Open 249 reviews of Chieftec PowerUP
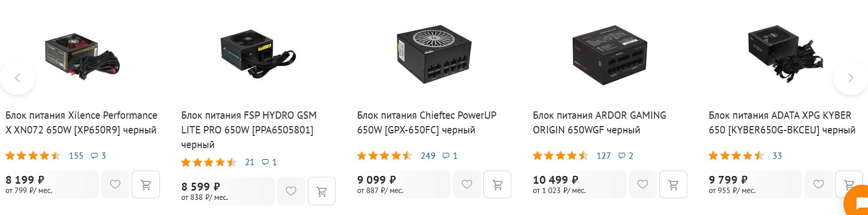 click(x=428, y=156)
